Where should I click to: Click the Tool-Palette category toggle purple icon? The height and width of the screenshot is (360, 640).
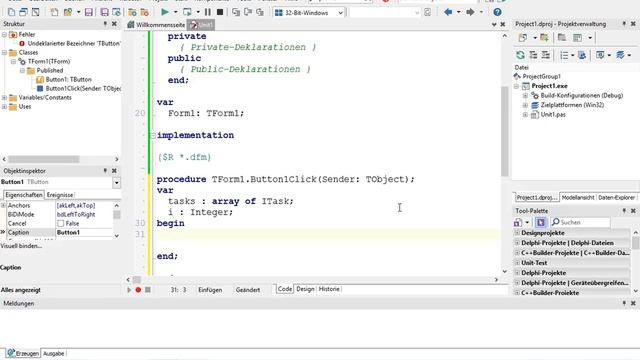tap(541, 222)
